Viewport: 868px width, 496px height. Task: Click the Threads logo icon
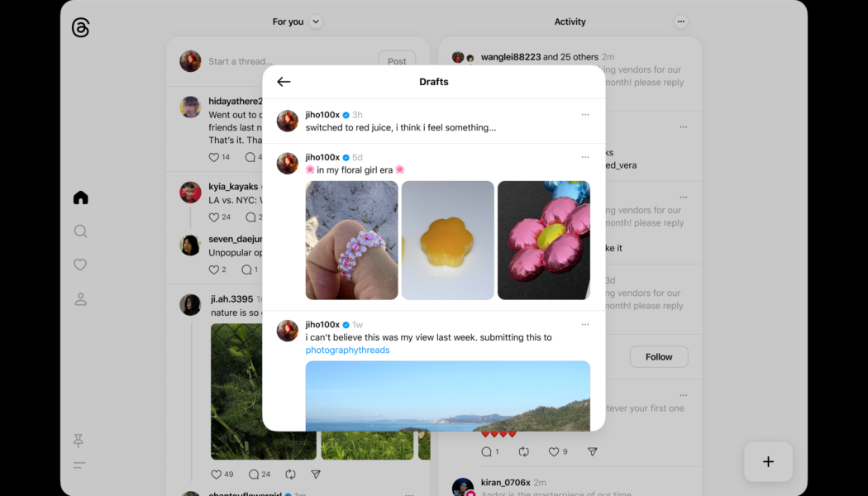click(80, 27)
